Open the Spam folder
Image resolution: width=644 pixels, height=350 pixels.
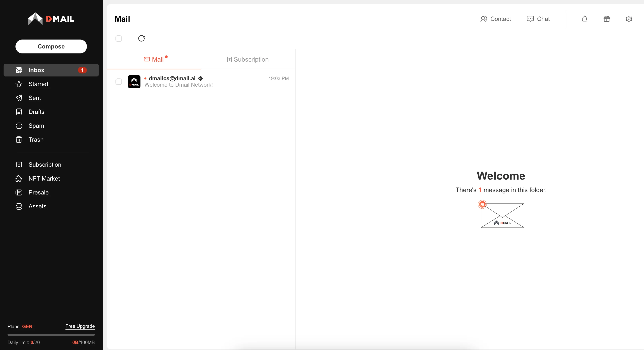coord(36,126)
